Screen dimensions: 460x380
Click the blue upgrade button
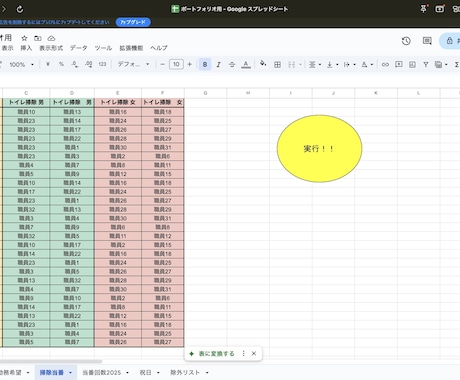[x=133, y=22]
